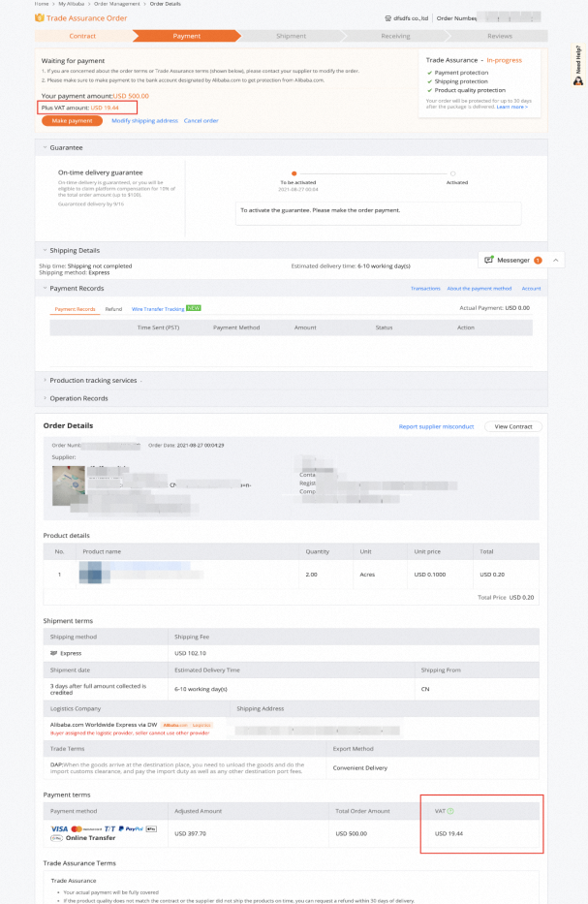Click the Make payment button

pyautogui.click(x=72, y=121)
